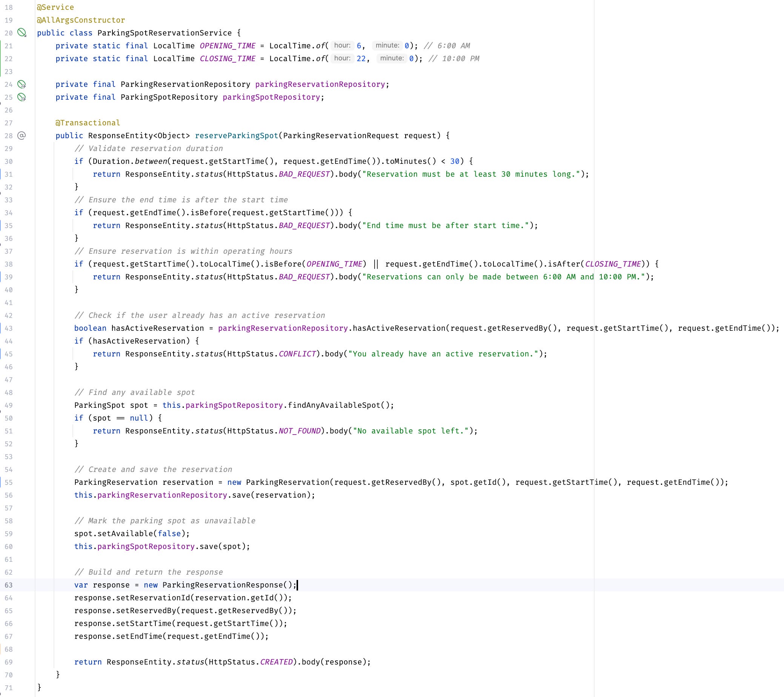
Task: Click the @AllArgsConstructor annotation
Action: 81,20
